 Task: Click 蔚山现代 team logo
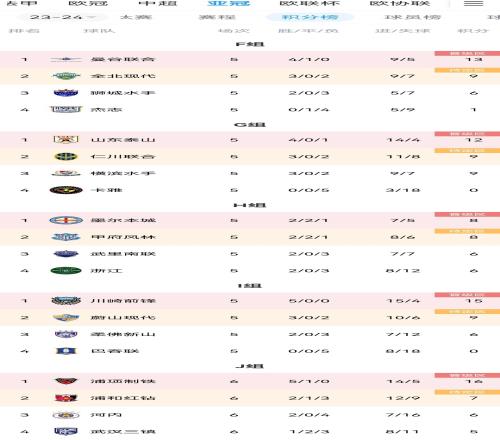[x=66, y=317]
